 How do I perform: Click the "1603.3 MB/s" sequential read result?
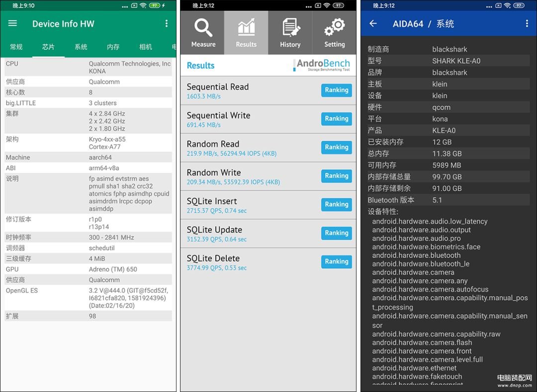coord(204,96)
